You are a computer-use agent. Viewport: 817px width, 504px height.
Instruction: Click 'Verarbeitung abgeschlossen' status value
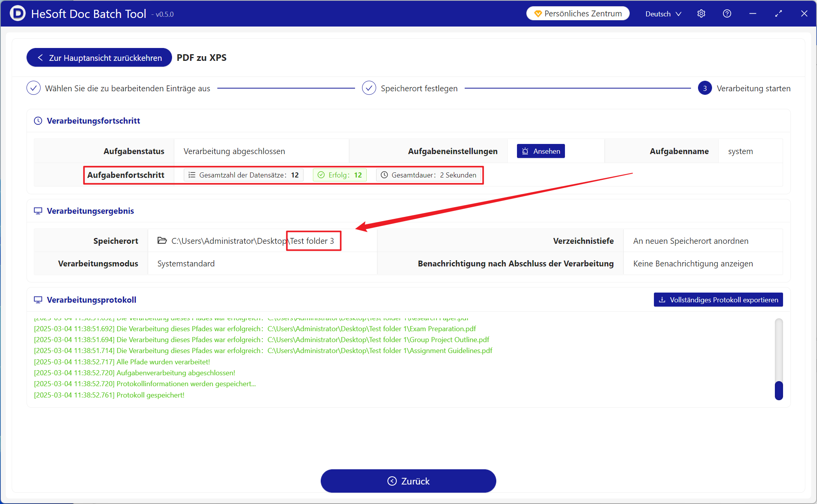point(234,151)
